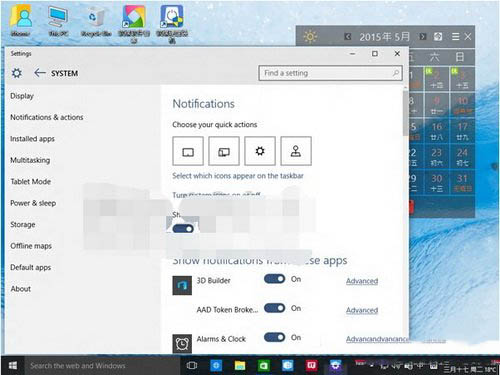Viewport: 500px width, 375px height.
Task: Click the taskbar date and temperature text
Action: tap(469, 369)
